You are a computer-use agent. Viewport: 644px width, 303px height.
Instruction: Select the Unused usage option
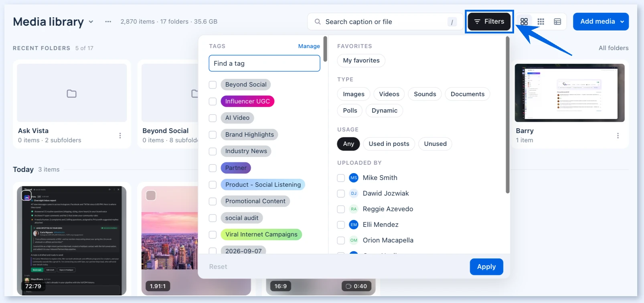(435, 144)
